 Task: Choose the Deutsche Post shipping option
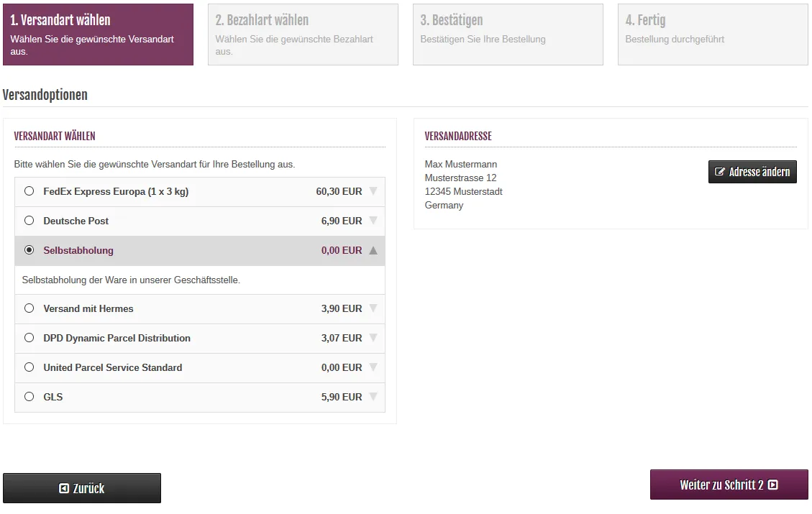click(29, 221)
